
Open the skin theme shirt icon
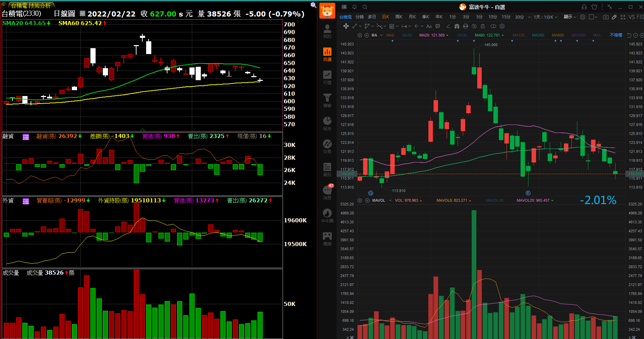(594, 7)
